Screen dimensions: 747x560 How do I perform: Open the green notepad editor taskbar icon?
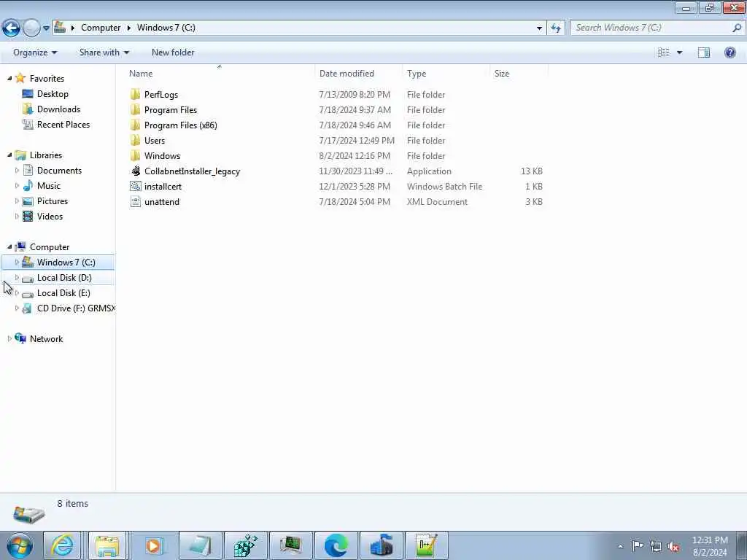click(x=426, y=545)
